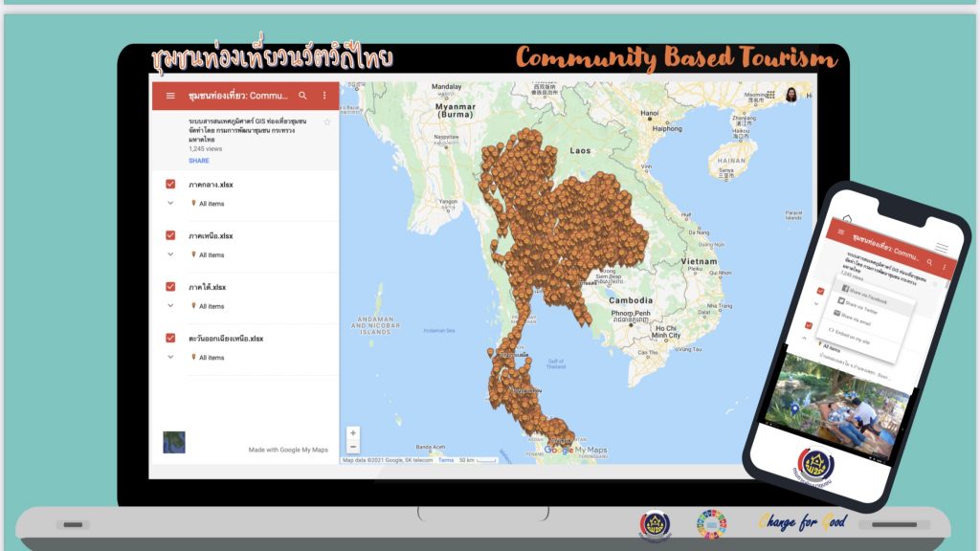
Task: Switch base map using satellite thumbnail
Action: point(174,442)
